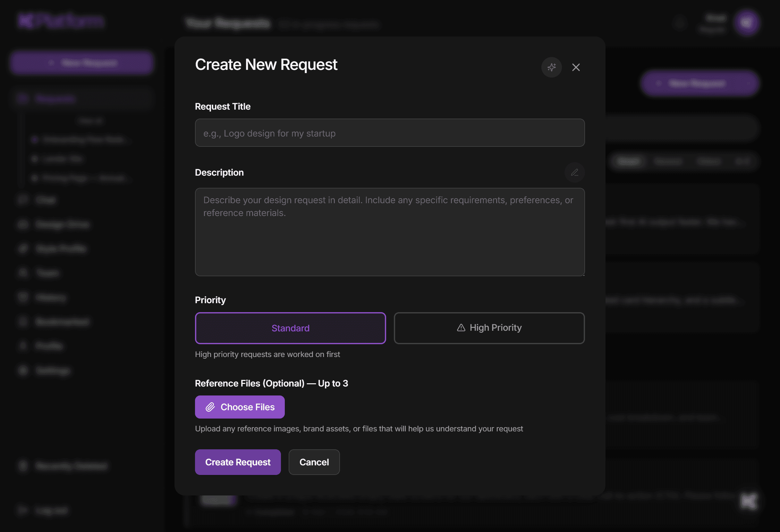Click the Description text area

tap(389, 231)
